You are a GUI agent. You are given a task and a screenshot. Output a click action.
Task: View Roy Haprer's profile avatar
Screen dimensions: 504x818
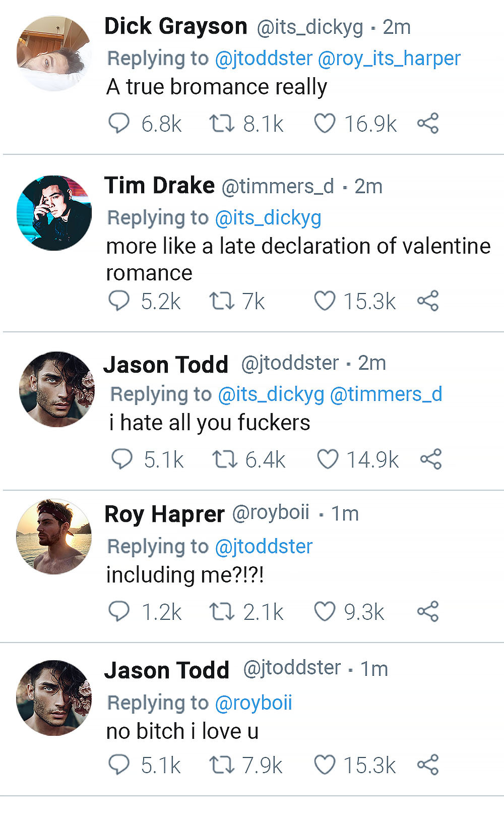[x=54, y=536]
